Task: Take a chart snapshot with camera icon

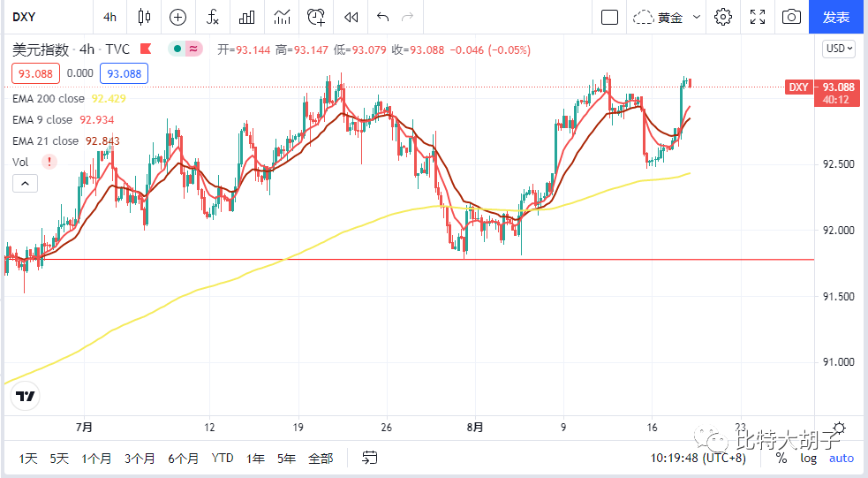Action: pos(791,17)
